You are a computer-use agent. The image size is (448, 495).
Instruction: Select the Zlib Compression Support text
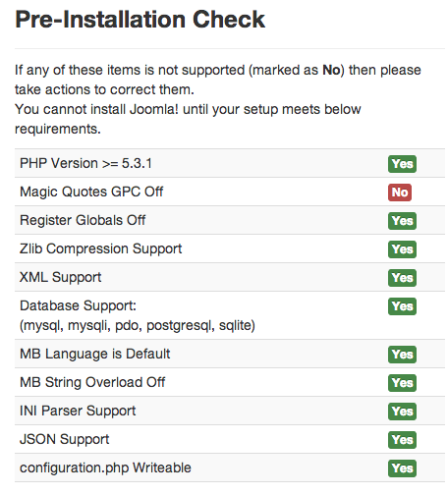100,249
